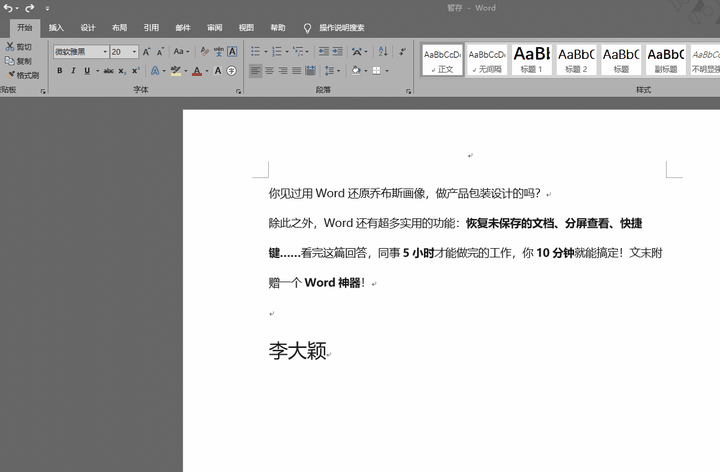
Task: Show or hide paragraph marks
Action: (402, 51)
